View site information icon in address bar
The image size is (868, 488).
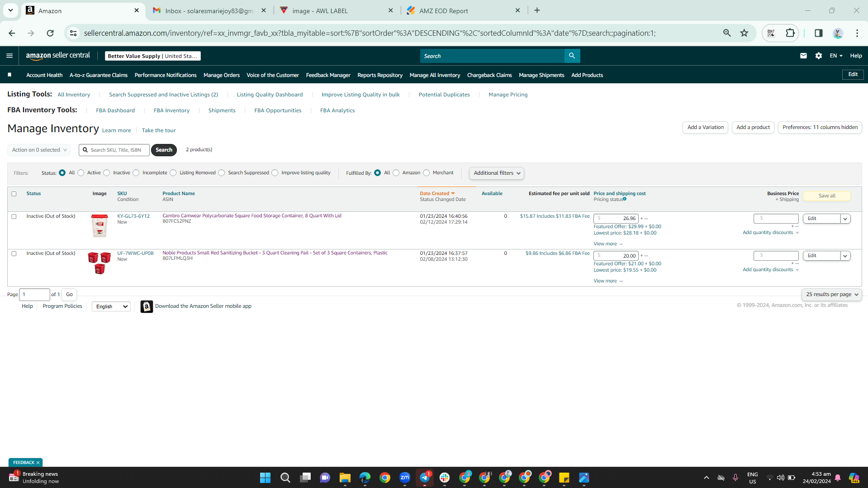point(73,33)
